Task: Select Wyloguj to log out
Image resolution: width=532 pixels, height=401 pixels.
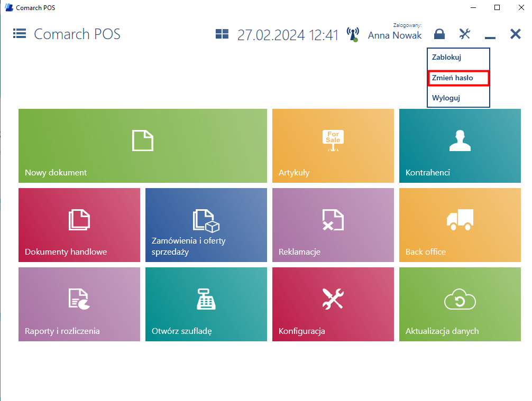Action: pos(458,98)
